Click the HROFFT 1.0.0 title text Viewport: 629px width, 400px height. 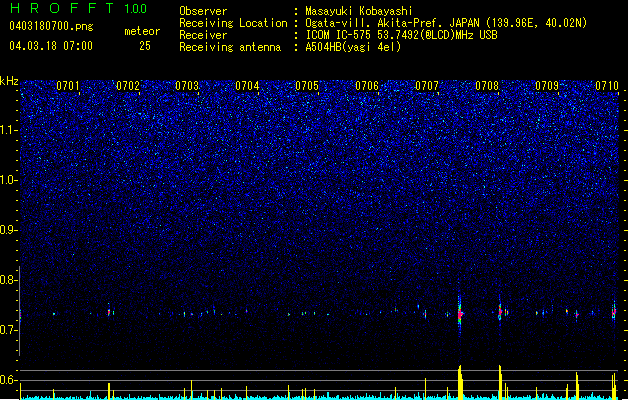pos(78,8)
